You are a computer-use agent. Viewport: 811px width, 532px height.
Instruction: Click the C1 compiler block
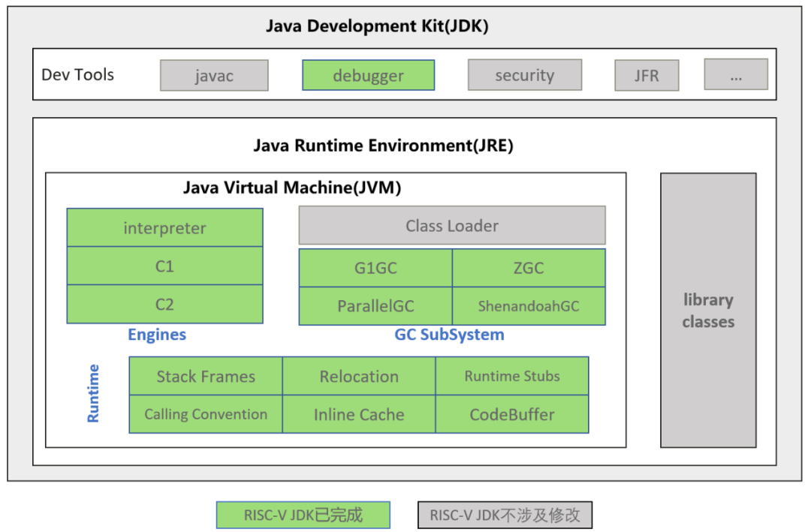[x=164, y=266]
